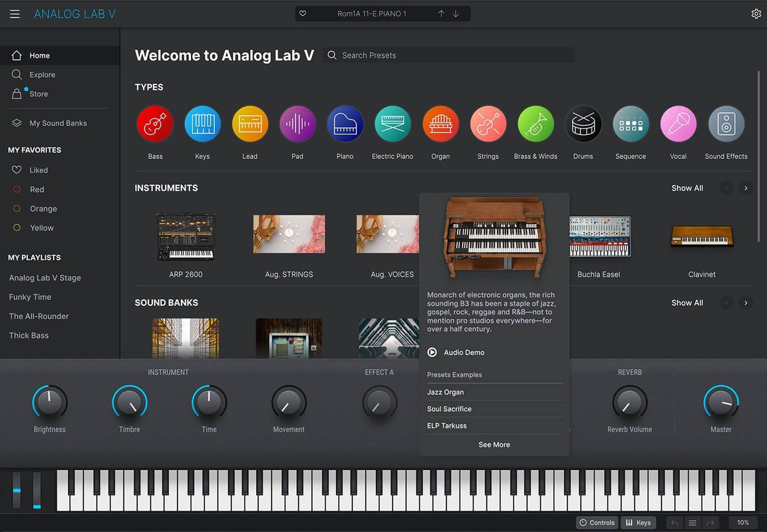
Task: Move Instruments carousel back with left chevron
Action: pyautogui.click(x=727, y=188)
